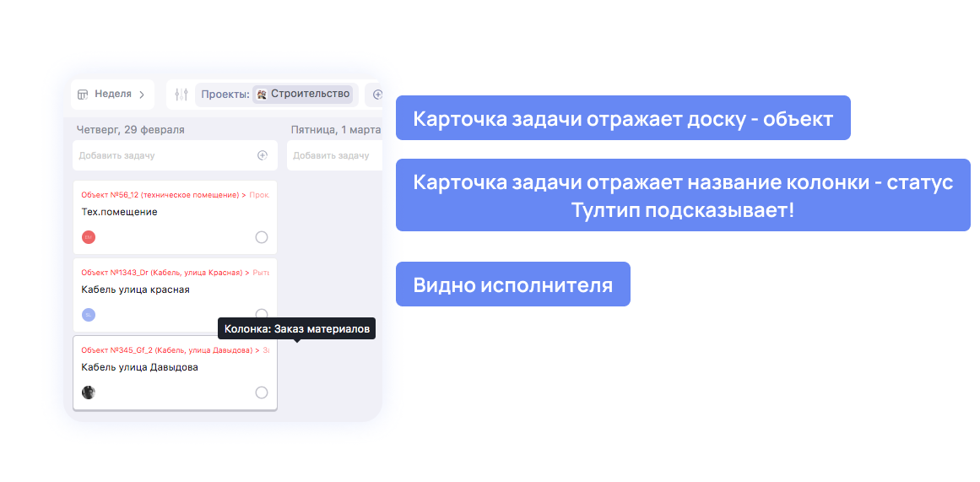
Task: Click plus icon in Thursday's Добавить задачу field
Action: click(263, 155)
